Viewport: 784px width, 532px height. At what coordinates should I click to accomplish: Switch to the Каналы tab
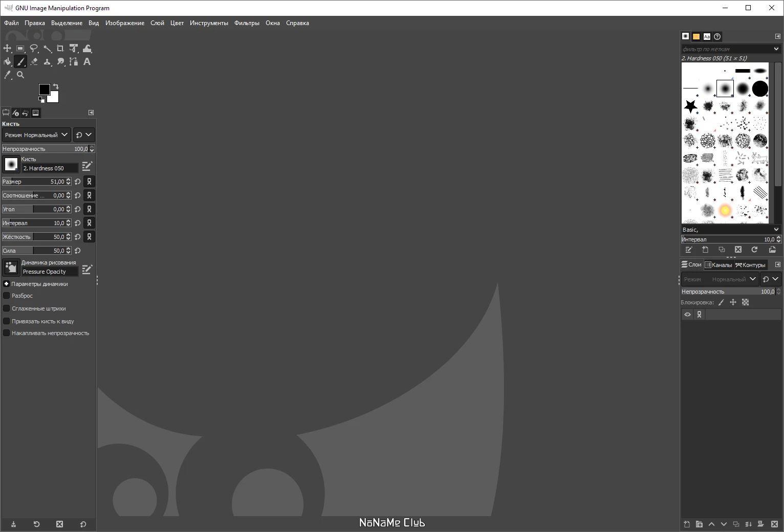pyautogui.click(x=718, y=264)
